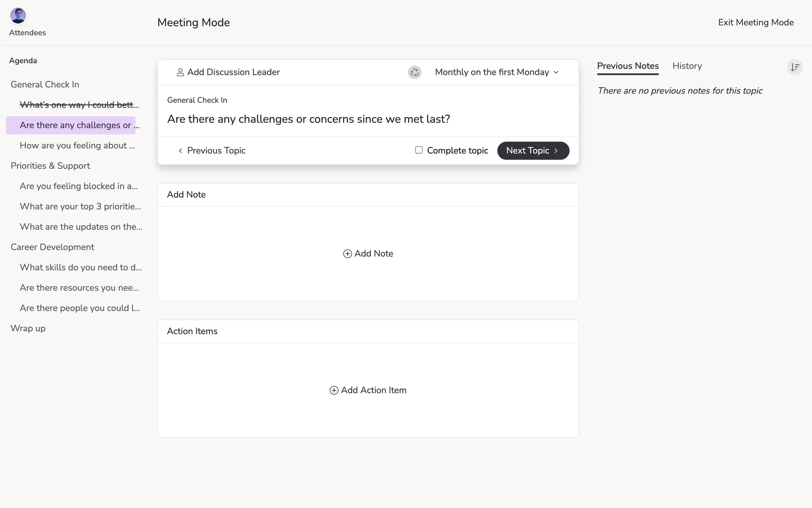Screen dimensions: 812x508
Task: Click the attendee avatar photo
Action: [x=18, y=16]
